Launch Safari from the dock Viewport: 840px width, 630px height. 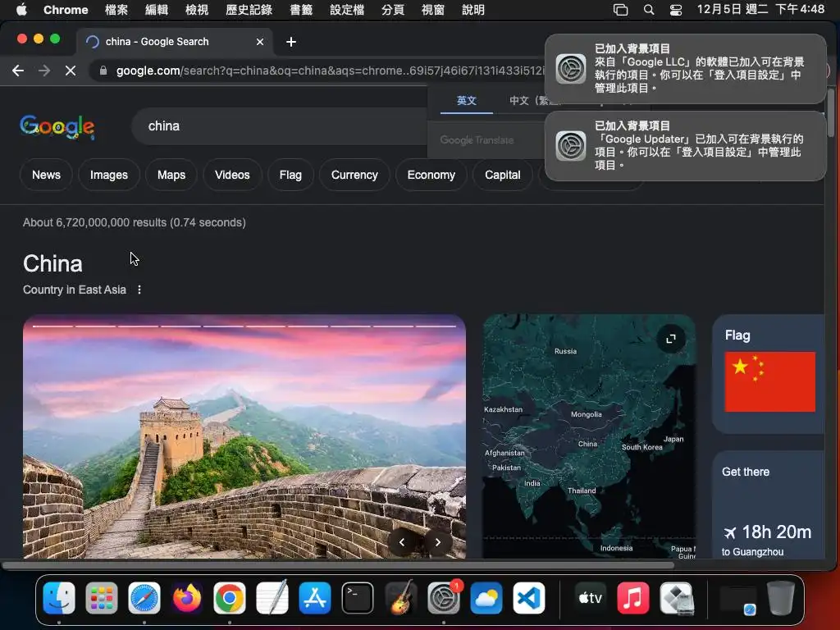point(144,598)
